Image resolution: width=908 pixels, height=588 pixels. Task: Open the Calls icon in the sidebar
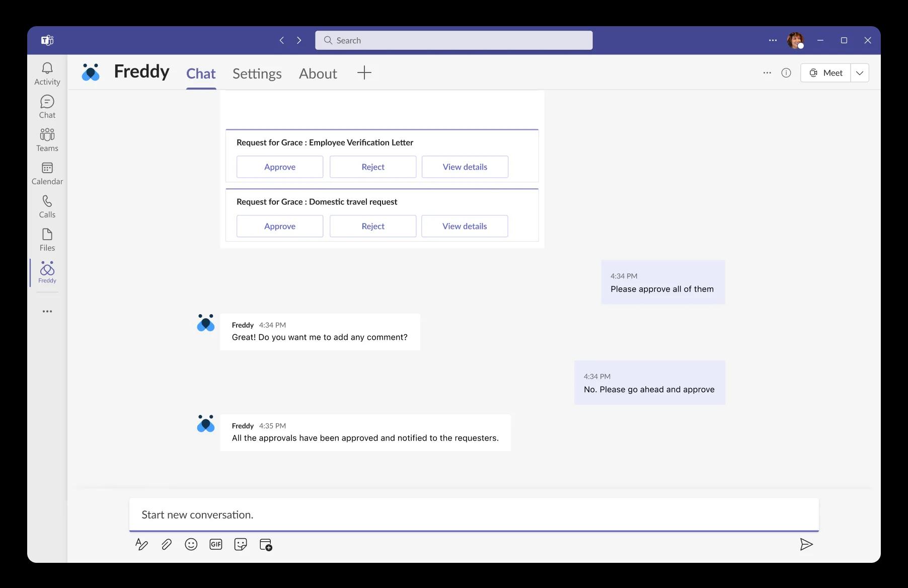point(47,206)
